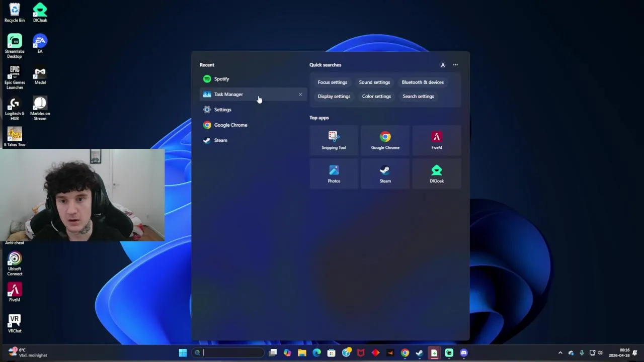
Task: Open Microsoft Edge from the taskbar
Action: (x=316, y=353)
